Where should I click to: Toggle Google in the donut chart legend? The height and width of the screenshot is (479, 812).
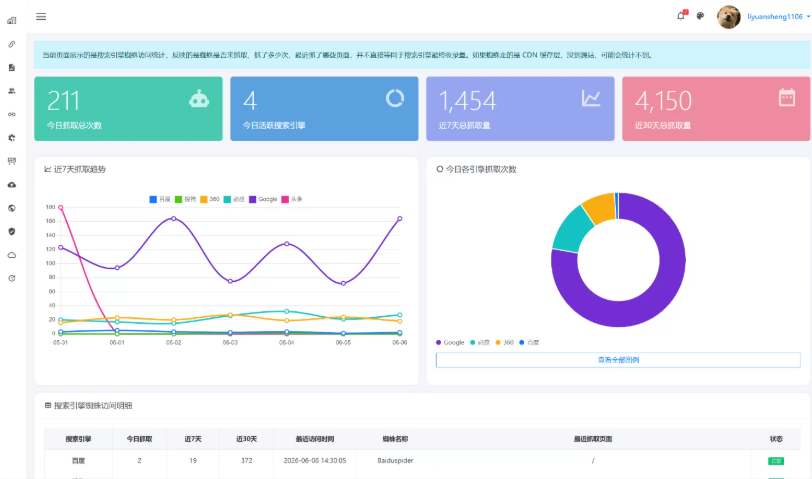point(450,342)
